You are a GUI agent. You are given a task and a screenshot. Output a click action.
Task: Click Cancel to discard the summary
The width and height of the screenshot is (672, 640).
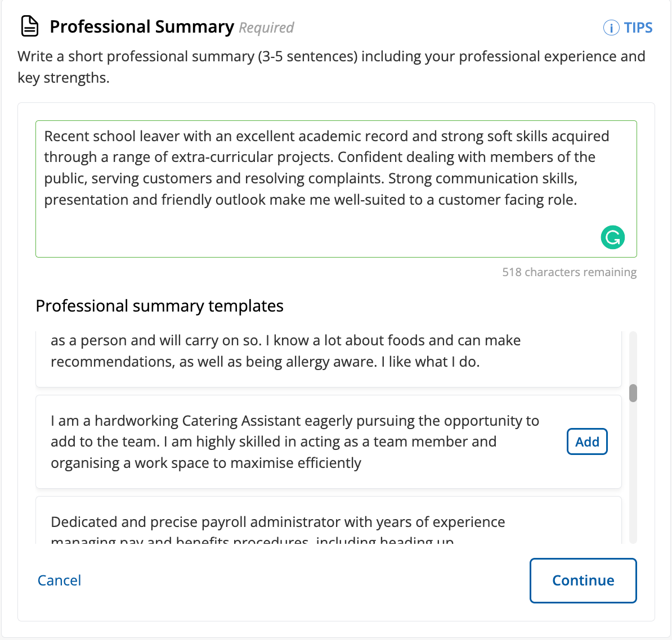59,580
